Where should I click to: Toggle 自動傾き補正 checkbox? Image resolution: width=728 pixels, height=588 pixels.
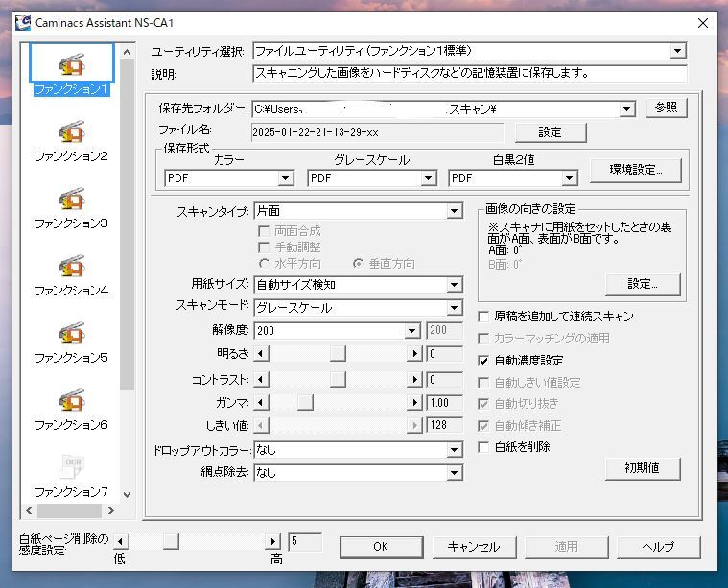tap(483, 426)
